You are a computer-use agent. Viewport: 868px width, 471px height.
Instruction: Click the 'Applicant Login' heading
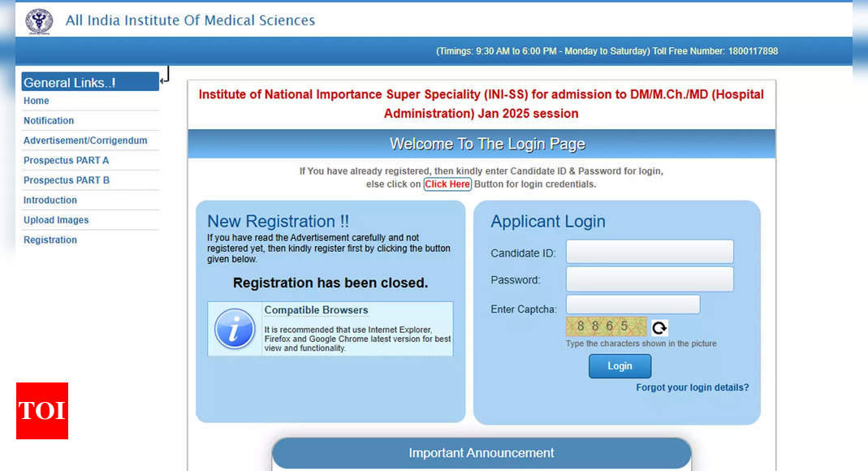click(548, 222)
